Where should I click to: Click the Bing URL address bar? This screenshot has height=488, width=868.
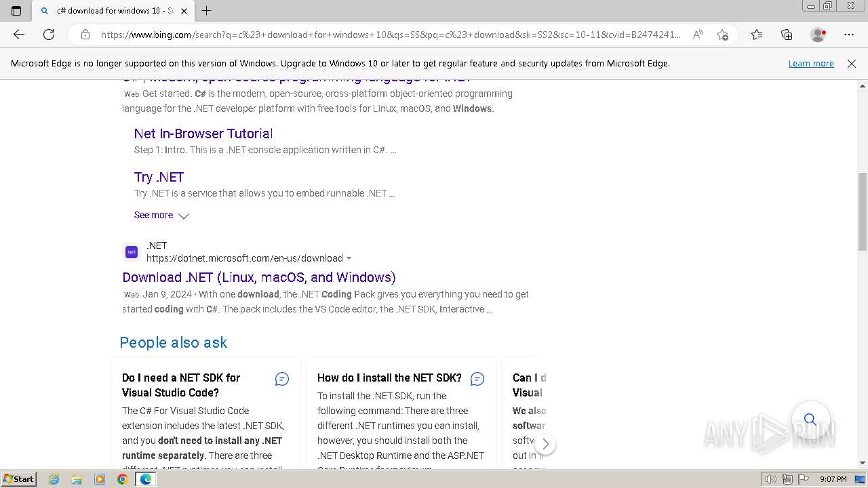point(390,35)
